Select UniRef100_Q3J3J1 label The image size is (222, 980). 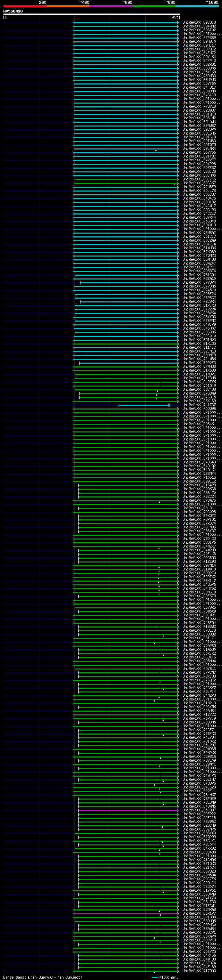(x=199, y=508)
